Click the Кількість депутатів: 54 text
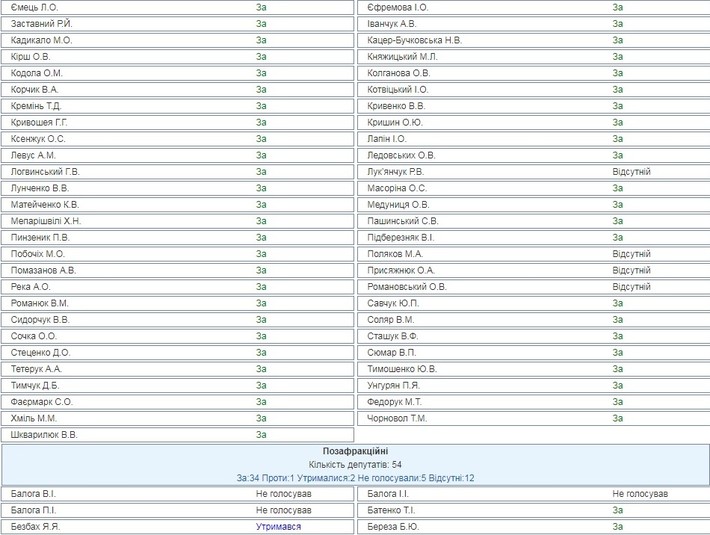The height and width of the screenshot is (535, 710). [355, 465]
